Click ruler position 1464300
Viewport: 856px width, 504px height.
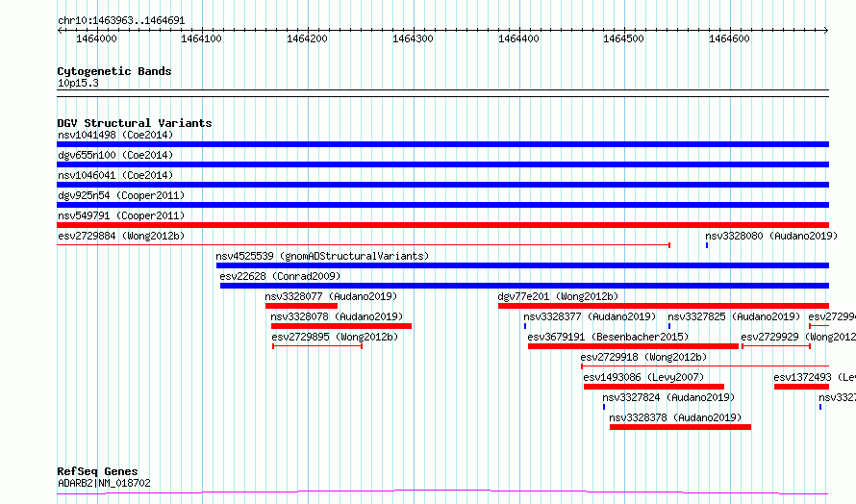[414, 38]
